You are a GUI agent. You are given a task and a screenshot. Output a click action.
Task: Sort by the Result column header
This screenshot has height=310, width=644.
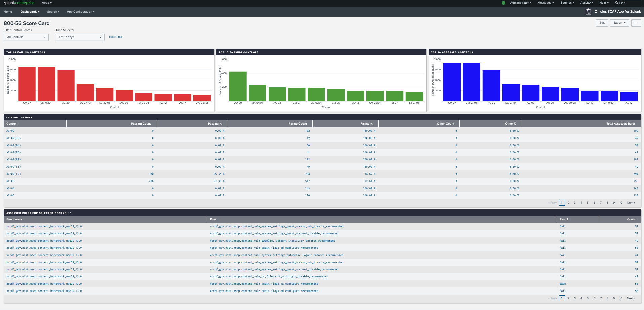pos(578,219)
